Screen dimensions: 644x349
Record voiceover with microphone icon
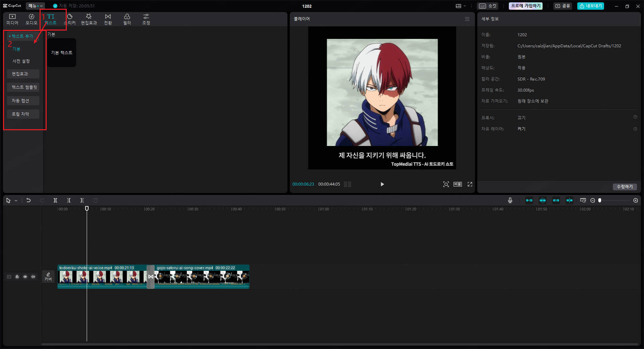pos(510,200)
